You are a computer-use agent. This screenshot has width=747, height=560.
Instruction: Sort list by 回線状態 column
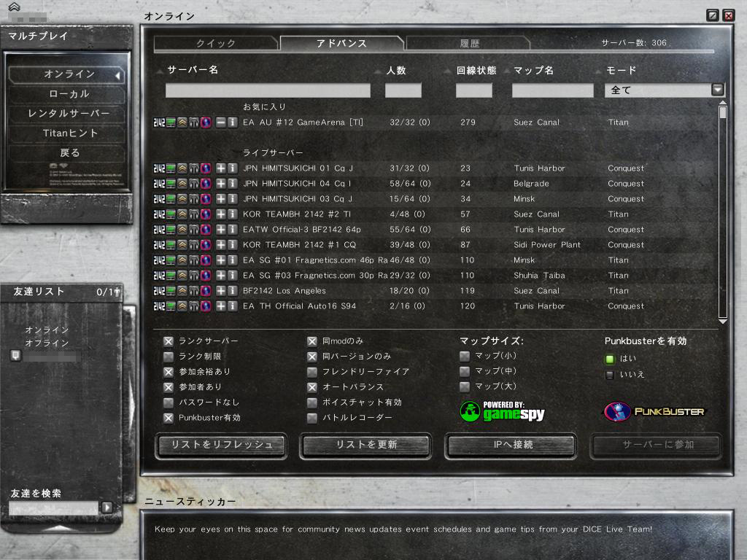tap(476, 71)
